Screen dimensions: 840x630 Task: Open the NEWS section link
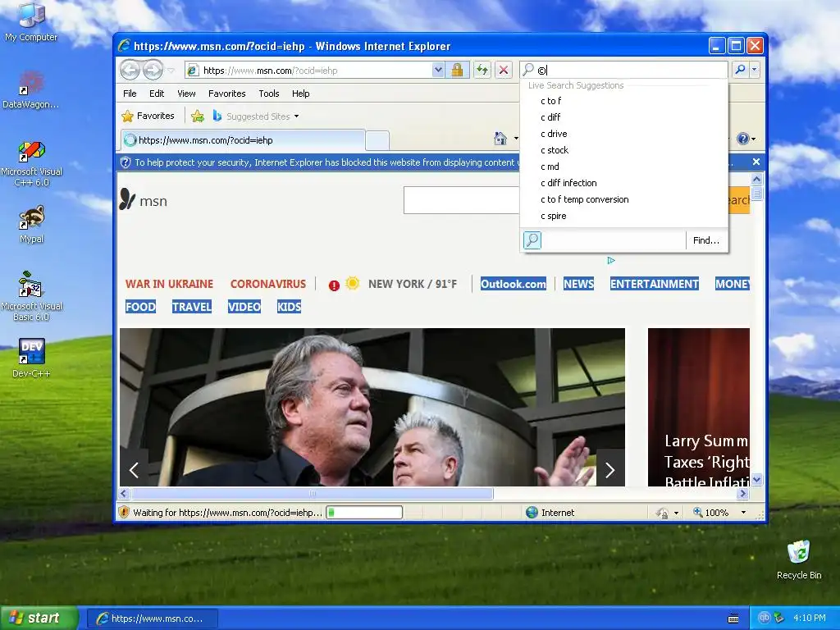pos(578,284)
